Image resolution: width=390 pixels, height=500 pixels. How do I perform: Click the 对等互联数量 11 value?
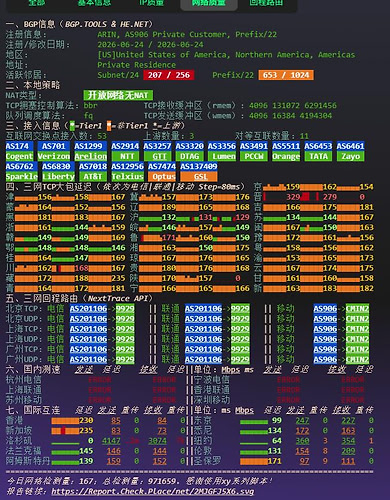coord(304,136)
